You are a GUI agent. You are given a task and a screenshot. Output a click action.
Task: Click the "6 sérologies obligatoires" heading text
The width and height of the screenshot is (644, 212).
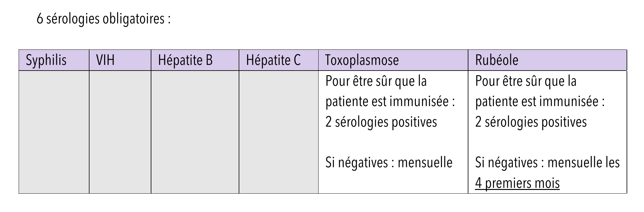pos(103,19)
